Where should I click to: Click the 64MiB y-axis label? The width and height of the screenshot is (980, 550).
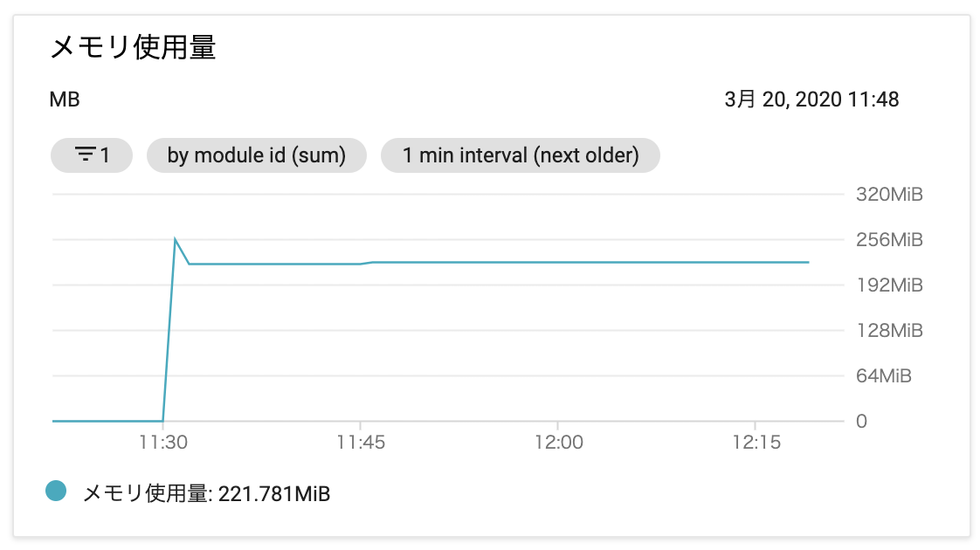(x=884, y=375)
